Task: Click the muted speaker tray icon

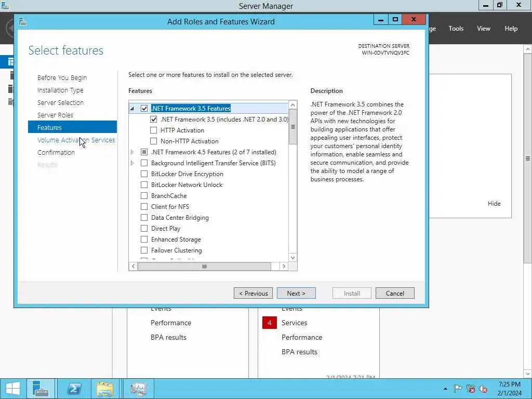Action: click(x=483, y=389)
